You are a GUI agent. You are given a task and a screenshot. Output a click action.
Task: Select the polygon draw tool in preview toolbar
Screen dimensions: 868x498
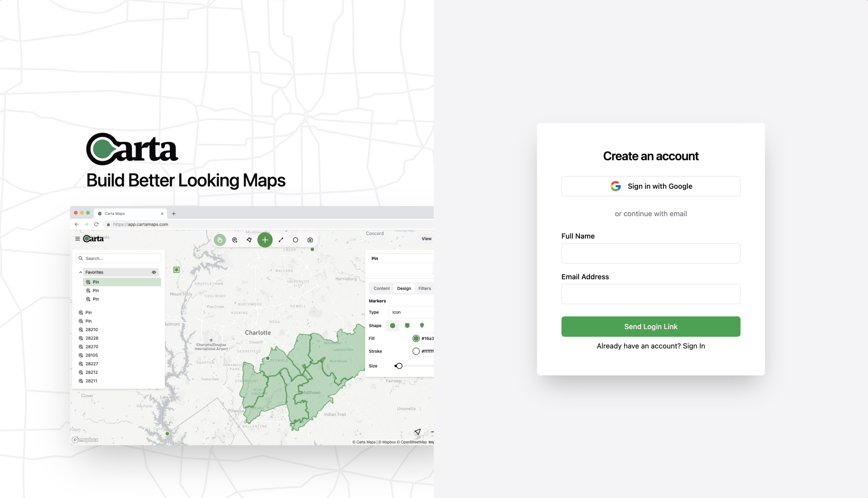tap(249, 240)
